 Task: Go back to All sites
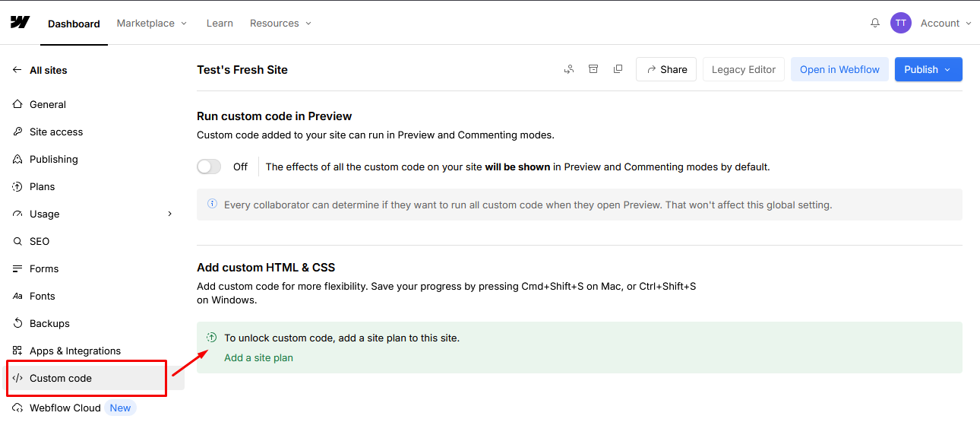tap(40, 70)
